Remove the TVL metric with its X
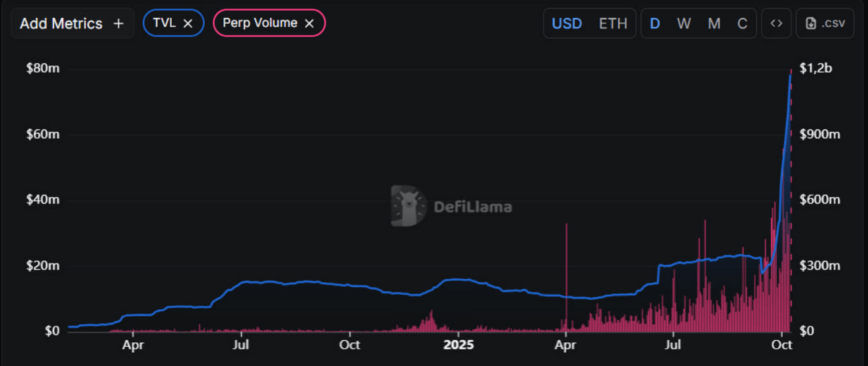The width and height of the screenshot is (868, 366). coord(188,23)
